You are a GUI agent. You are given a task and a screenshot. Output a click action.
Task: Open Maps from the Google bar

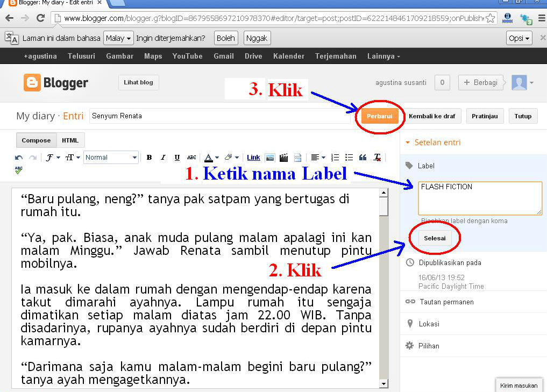point(153,56)
